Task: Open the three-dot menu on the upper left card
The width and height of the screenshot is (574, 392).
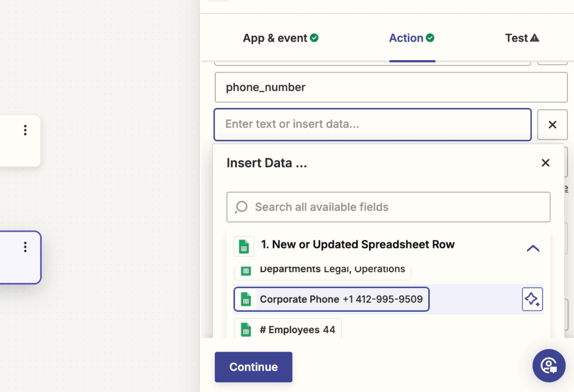Action: (25, 130)
